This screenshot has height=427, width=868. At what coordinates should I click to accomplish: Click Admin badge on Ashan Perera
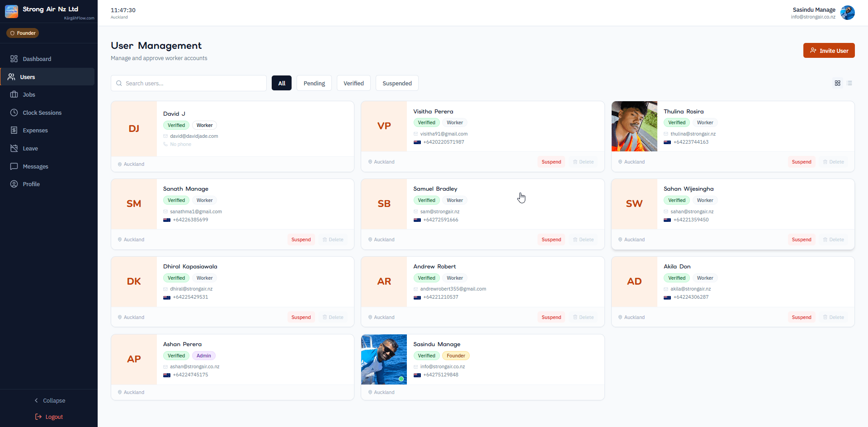[203, 356]
